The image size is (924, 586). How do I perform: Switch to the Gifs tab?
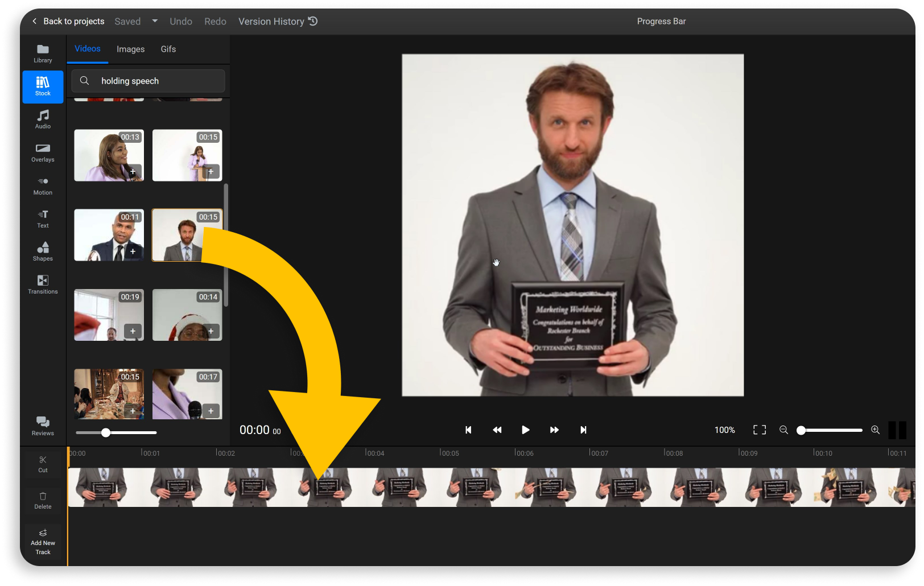tap(168, 49)
